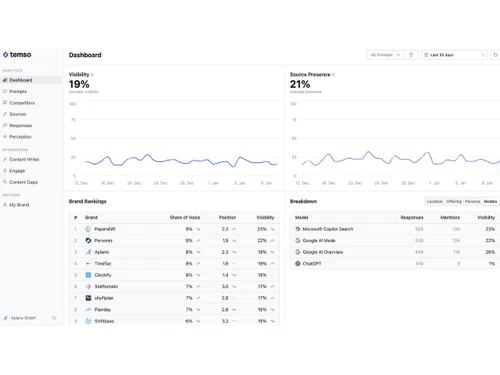Viewport: 500px width, 375px height.
Task: Click the Aplano brand logo in rankings
Action: (88, 252)
